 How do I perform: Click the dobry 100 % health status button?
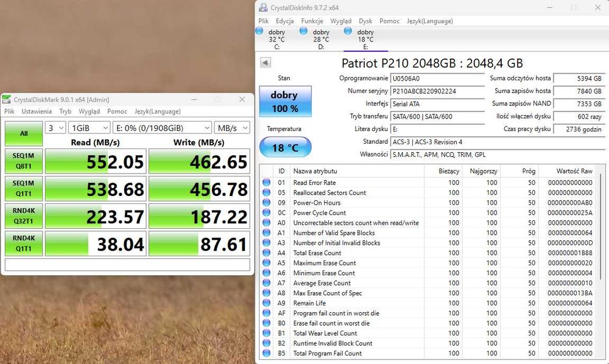click(286, 101)
